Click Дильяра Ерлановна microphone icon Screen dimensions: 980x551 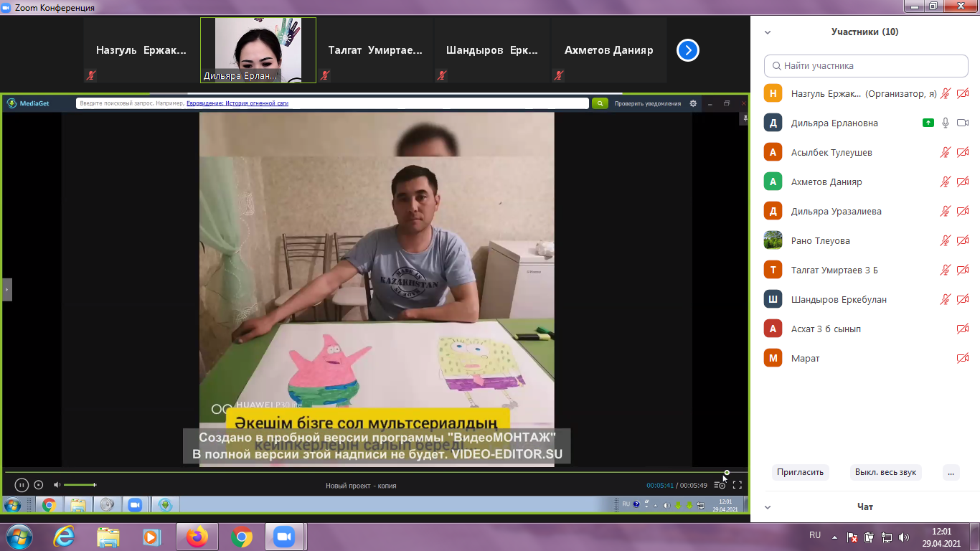click(x=946, y=123)
